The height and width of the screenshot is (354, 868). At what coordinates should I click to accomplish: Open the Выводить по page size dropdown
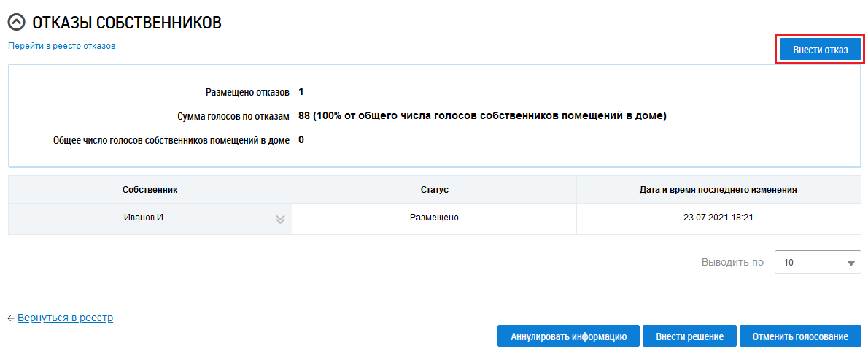tap(817, 262)
